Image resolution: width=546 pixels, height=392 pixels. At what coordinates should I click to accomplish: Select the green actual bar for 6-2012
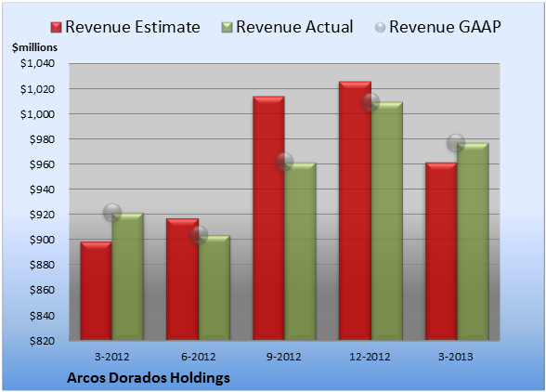pyautogui.click(x=214, y=287)
